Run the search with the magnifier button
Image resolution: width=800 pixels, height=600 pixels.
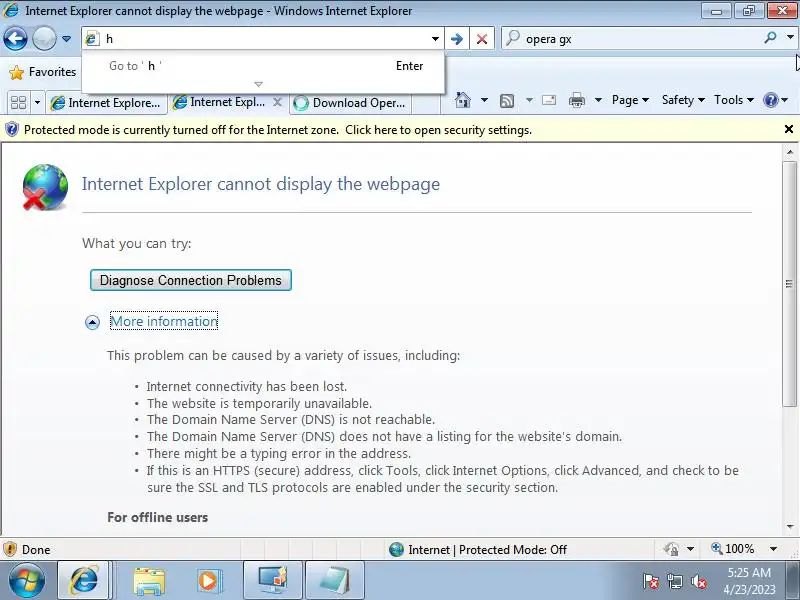770,38
